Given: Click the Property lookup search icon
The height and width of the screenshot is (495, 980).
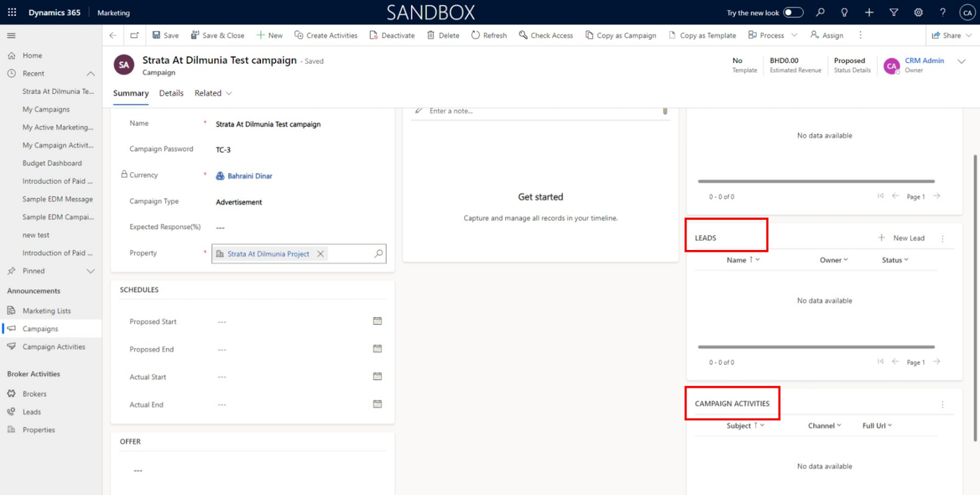Looking at the screenshot, I should coord(378,253).
